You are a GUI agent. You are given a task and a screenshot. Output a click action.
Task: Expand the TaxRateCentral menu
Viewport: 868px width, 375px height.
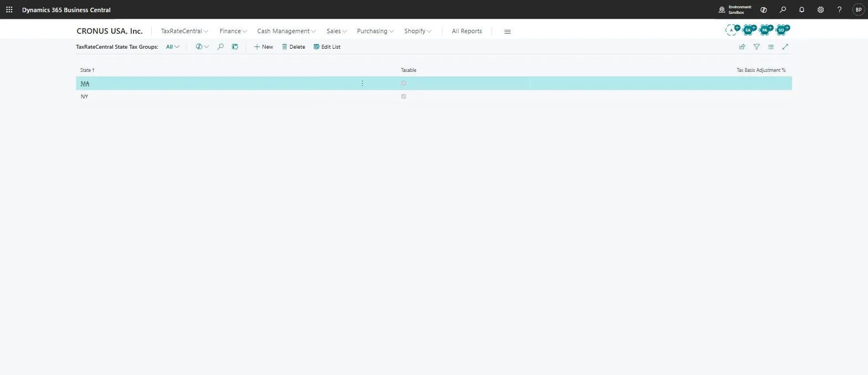(184, 32)
